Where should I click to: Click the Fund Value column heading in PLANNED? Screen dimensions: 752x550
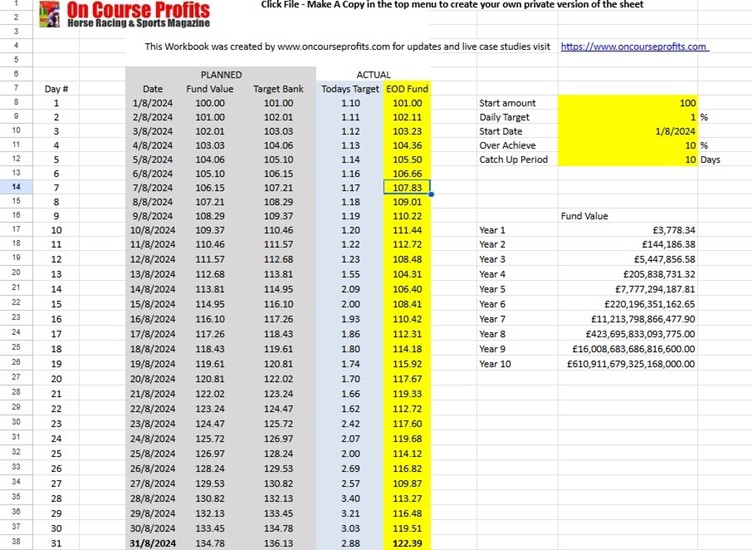pos(210,89)
